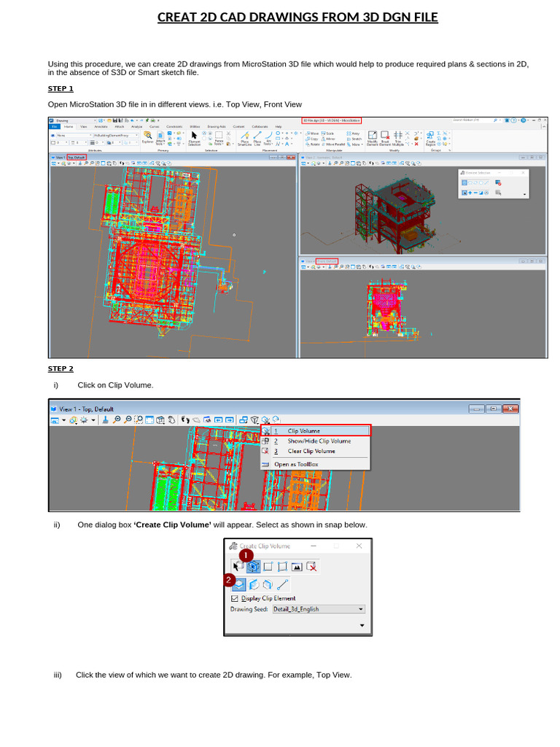This screenshot has height=747, width=560.
Task: Select the Side orientation clip icon
Action: point(268,584)
